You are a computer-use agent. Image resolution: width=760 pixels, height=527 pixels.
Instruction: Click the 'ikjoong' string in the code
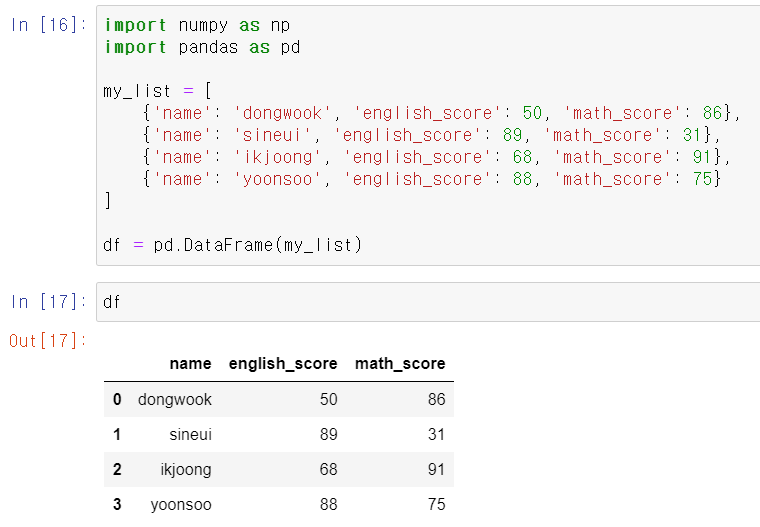[x=278, y=157]
